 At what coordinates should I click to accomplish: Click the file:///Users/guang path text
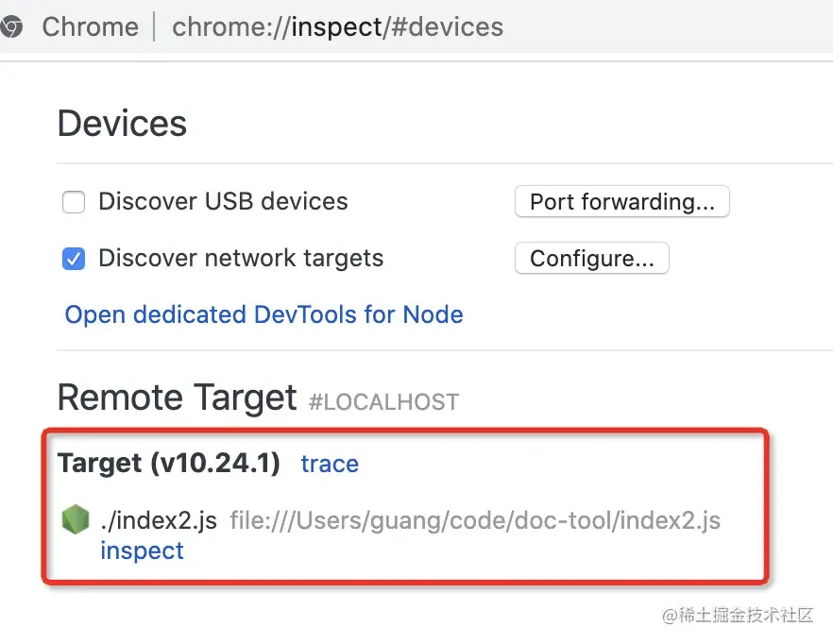tap(475, 519)
